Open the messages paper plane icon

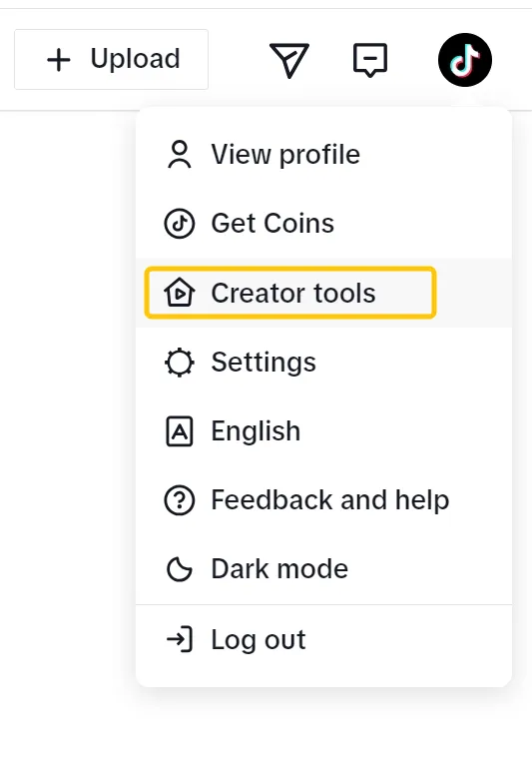(289, 60)
